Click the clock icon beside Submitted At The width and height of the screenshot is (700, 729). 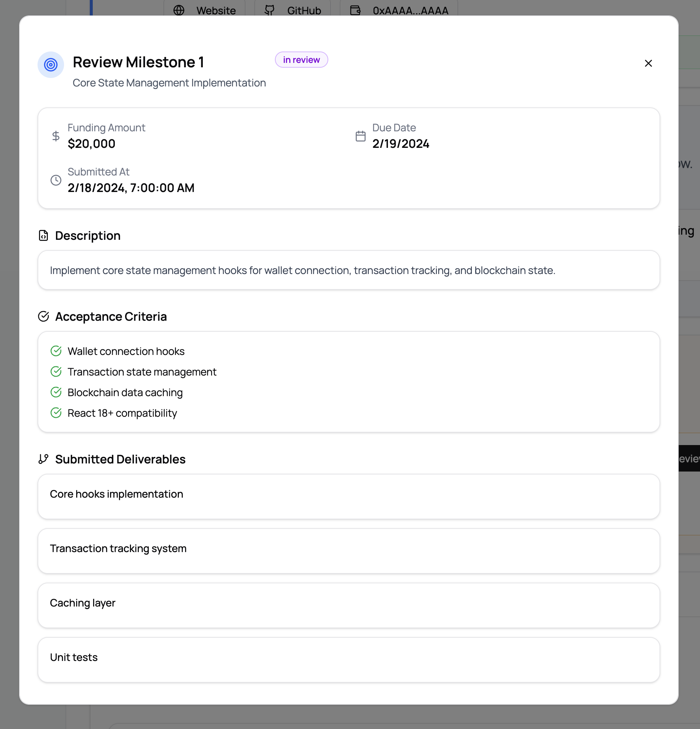tap(56, 180)
